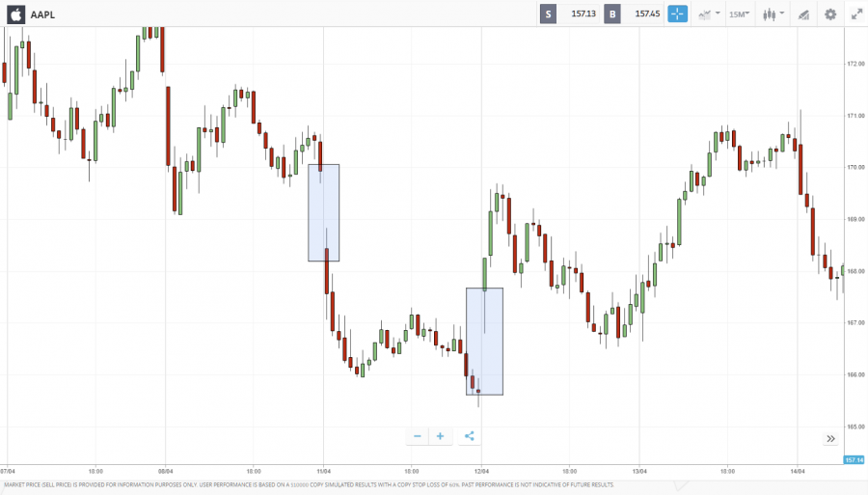Open chart settings gear

point(830,14)
